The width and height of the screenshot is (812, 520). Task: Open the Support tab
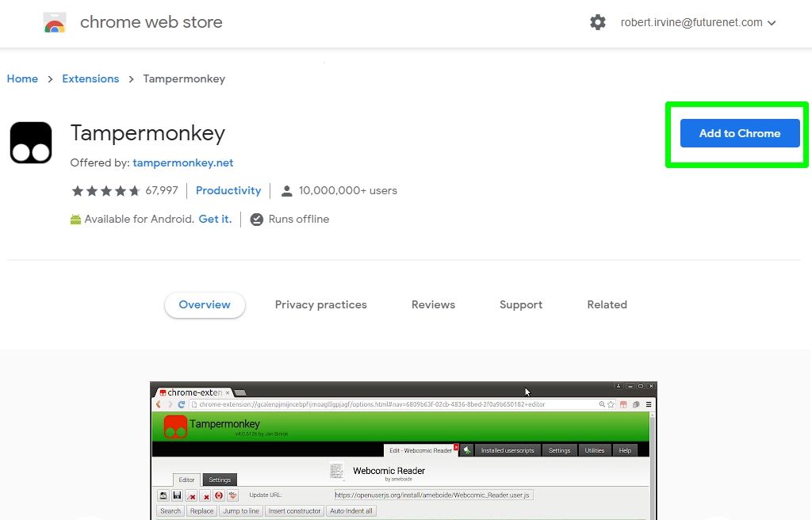pos(521,304)
